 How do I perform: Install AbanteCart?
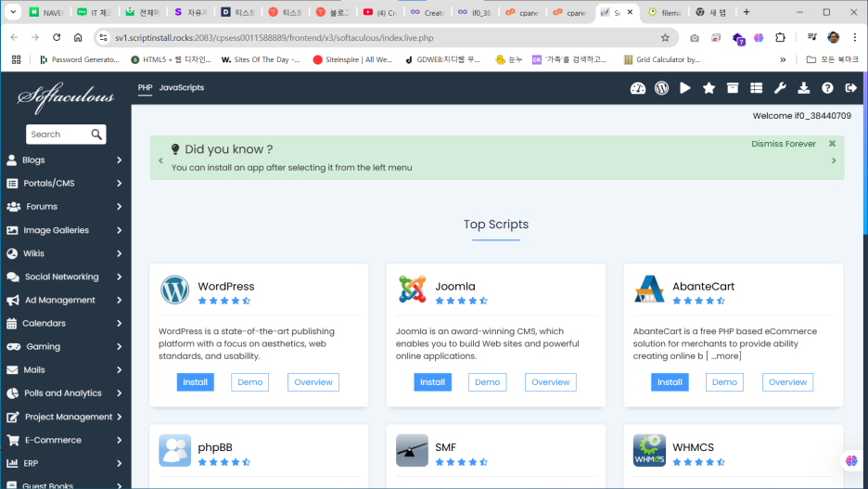tap(670, 382)
